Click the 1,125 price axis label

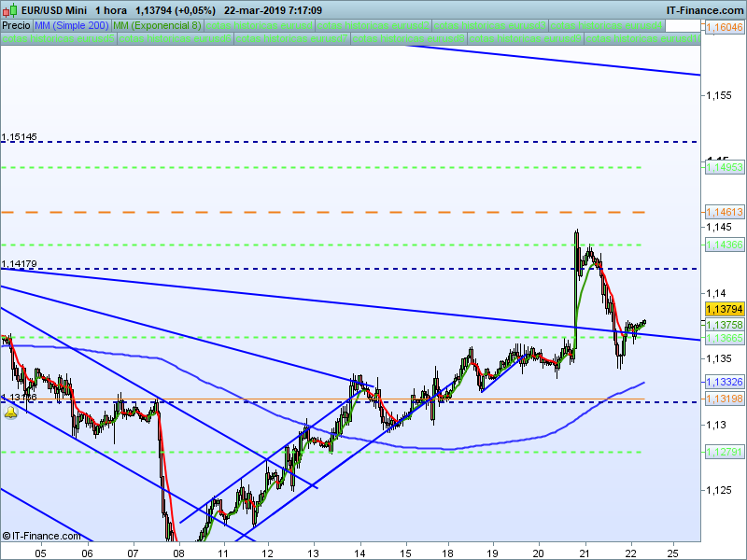pos(719,490)
